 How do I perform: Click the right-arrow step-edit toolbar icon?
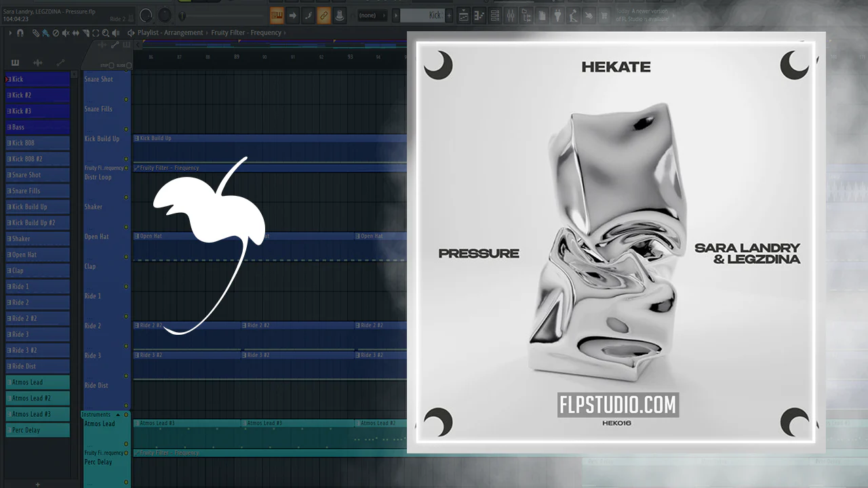292,15
